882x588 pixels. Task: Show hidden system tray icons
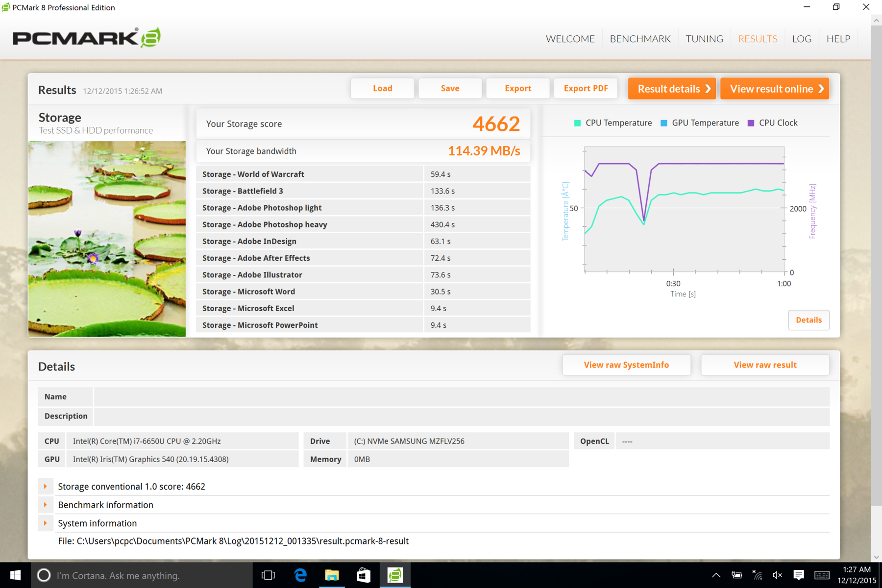point(716,575)
